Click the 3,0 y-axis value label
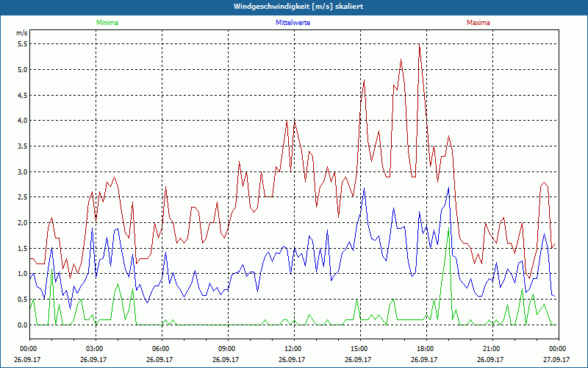The height and width of the screenshot is (368, 588). [x=21, y=172]
